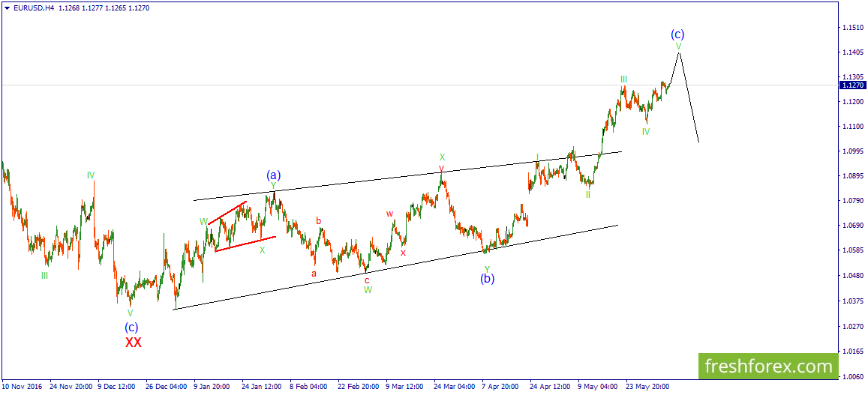Click the 1.1100 price axis label
The height and width of the screenshot is (395, 868).
pos(852,127)
